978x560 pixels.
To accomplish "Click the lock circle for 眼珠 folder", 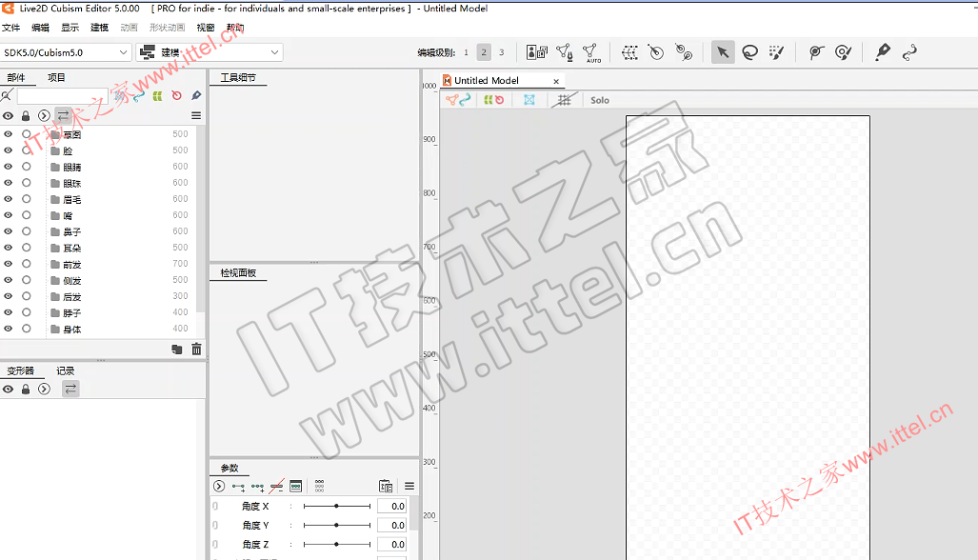I will tap(27, 183).
